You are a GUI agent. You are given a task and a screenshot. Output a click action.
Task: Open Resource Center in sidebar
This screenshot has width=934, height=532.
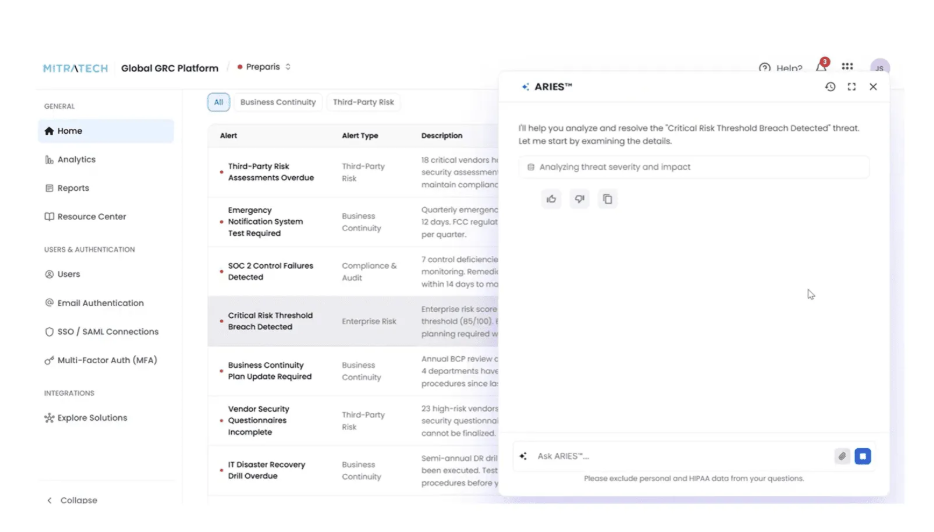[x=106, y=217]
